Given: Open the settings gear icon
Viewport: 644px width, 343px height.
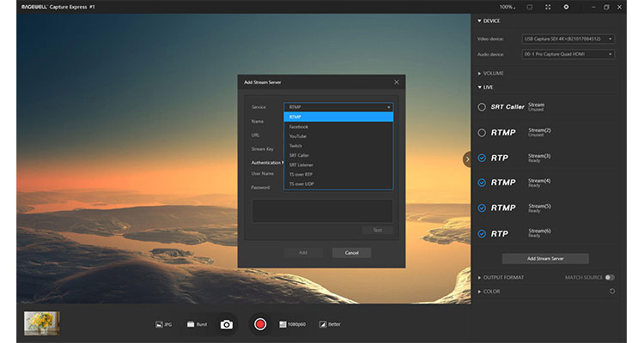Looking at the screenshot, I should (566, 7).
